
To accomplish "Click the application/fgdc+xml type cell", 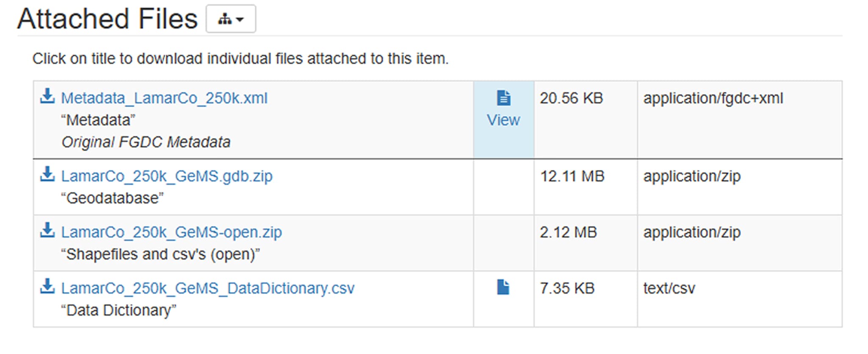I will [x=740, y=120].
